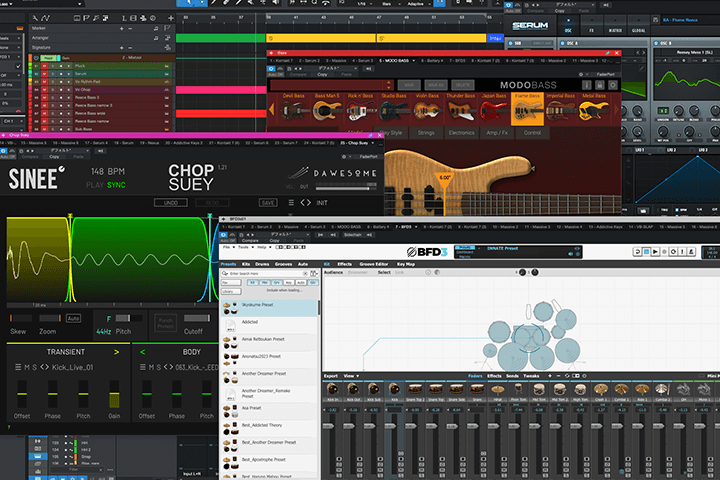Switch to the Drums tab in BFD3 browser
This screenshot has height=480, width=720.
click(x=262, y=264)
